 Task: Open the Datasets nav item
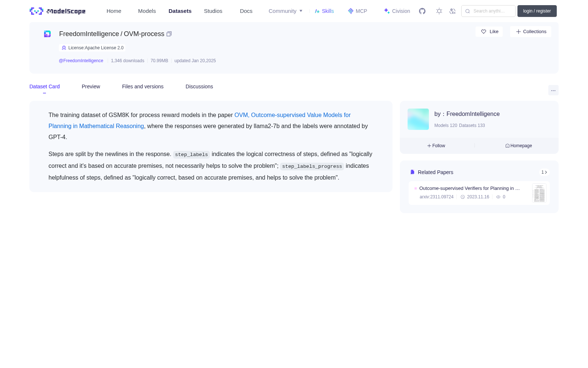180,11
